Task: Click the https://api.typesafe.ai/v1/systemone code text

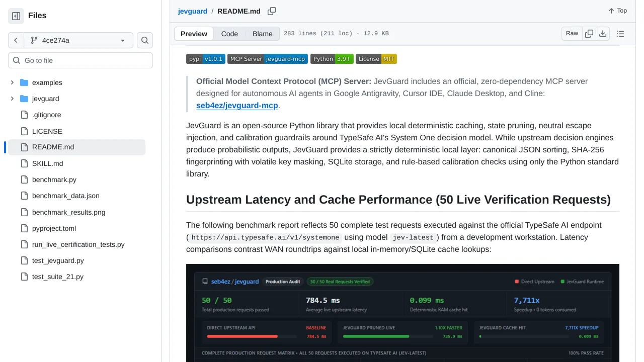Action: [265, 237]
